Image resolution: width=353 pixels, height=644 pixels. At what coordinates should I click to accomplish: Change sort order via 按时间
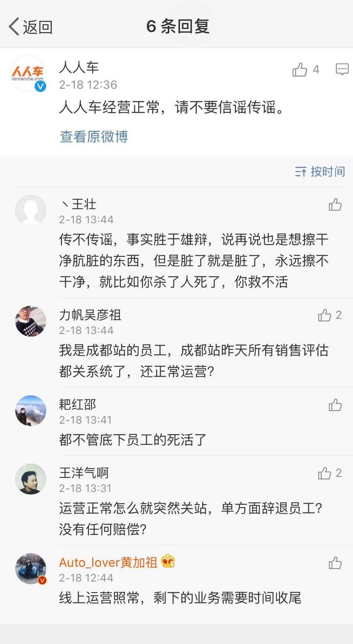tap(320, 172)
